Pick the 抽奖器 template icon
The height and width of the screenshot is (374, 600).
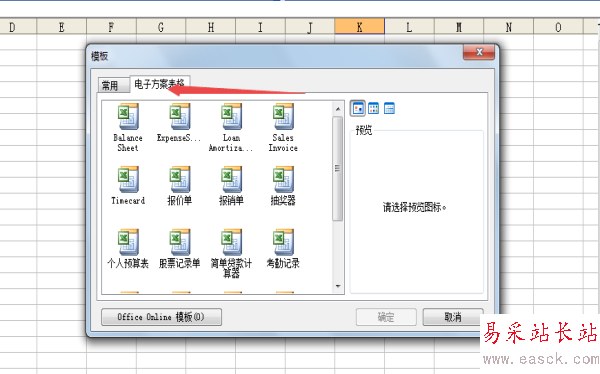(x=283, y=179)
